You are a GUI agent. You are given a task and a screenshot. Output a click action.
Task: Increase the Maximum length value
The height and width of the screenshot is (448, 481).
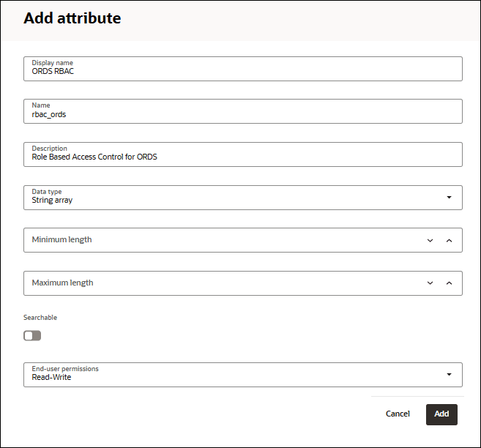point(449,283)
